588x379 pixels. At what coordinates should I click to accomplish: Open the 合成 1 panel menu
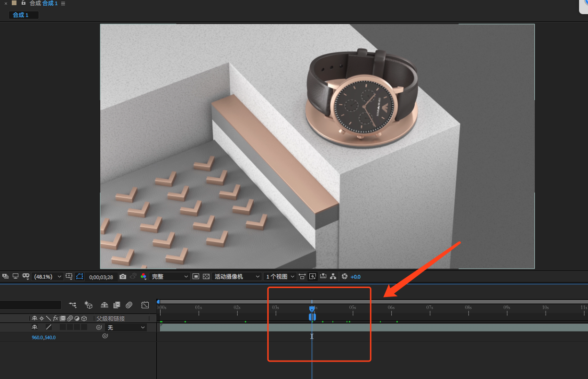(63, 3)
